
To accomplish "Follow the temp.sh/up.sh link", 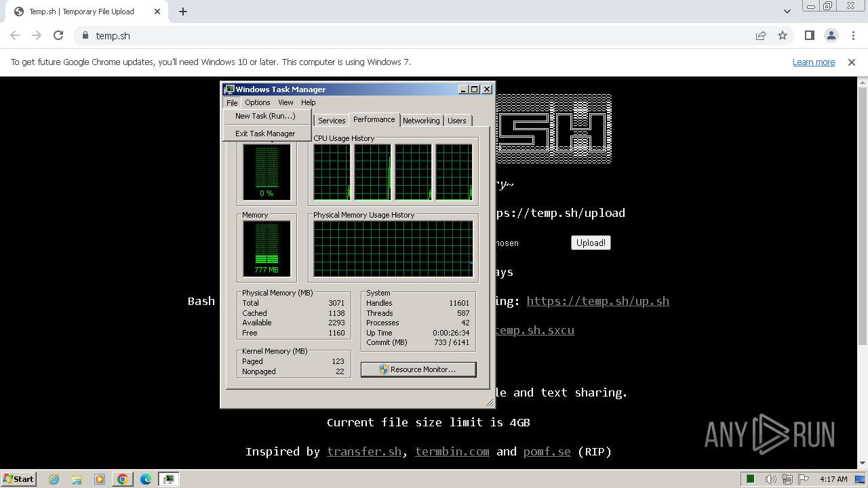I will 597,301.
